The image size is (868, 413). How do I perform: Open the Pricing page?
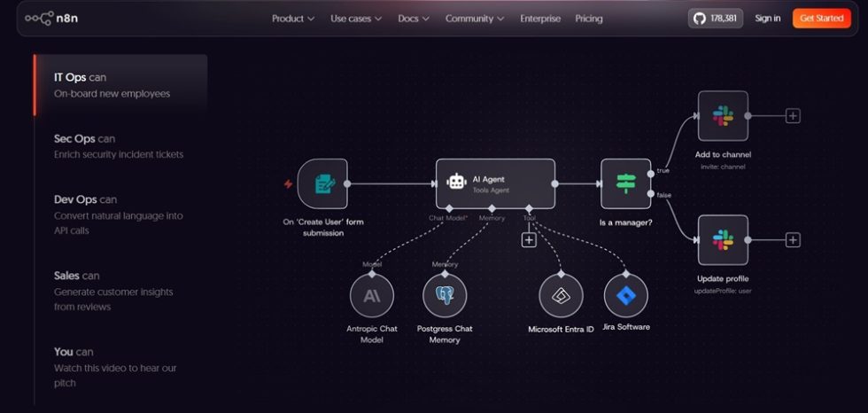(588, 19)
